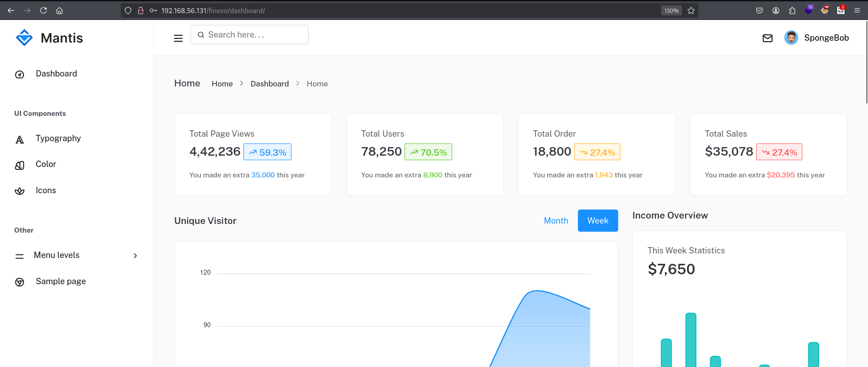The height and width of the screenshot is (367, 868).
Task: Click the Unique Visitor heading
Action: click(x=205, y=221)
